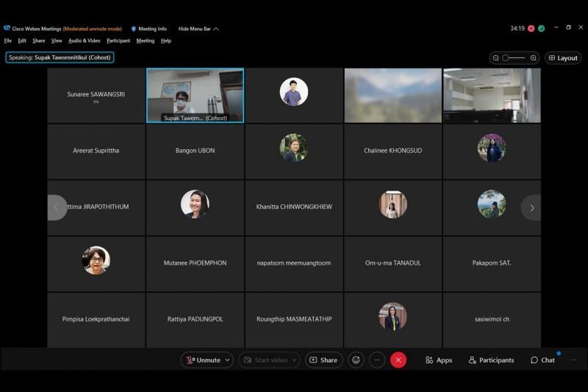Open the green connection quality indicator
Screen dimensions: 588x392
click(542, 29)
